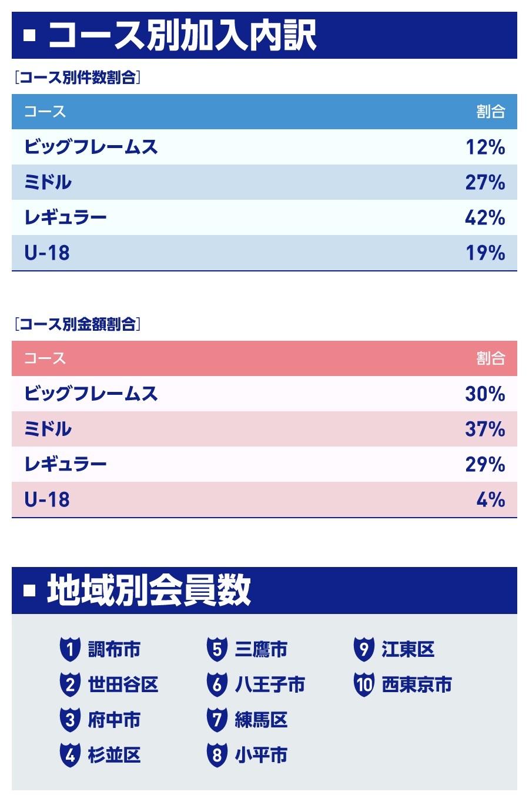Click the pink 割合 column header

(x=490, y=358)
